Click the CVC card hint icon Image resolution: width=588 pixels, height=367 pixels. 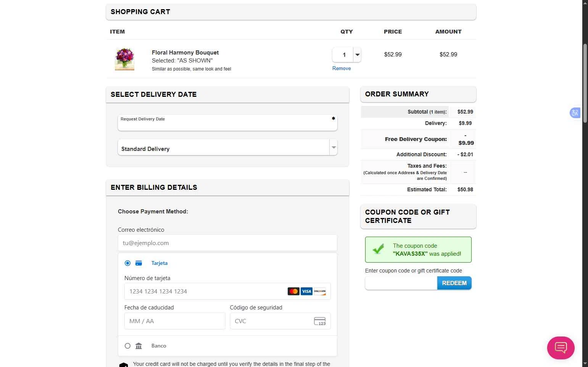[320, 321]
